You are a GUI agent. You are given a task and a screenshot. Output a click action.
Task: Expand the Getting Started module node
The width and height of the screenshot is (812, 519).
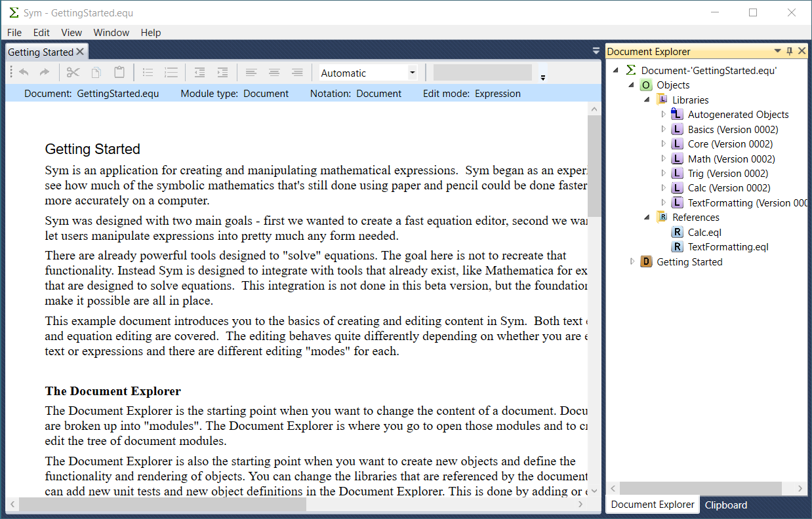point(632,262)
